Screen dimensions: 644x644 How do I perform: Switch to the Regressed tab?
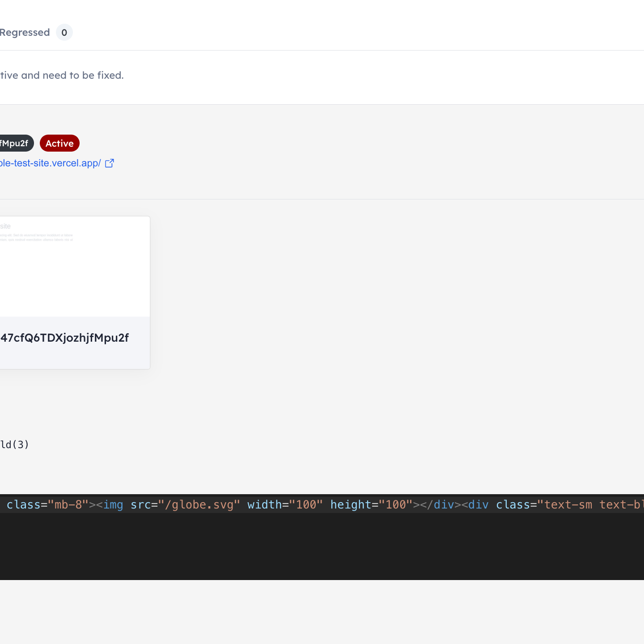(x=25, y=33)
